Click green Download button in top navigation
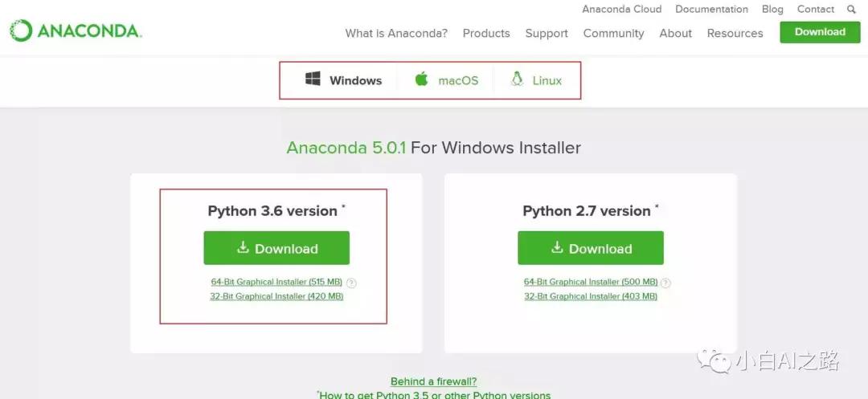The height and width of the screenshot is (399, 868). tap(820, 32)
